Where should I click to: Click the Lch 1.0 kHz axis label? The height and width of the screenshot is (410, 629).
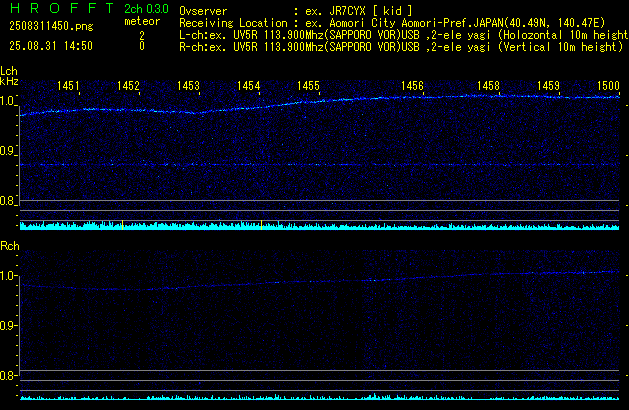7,101
